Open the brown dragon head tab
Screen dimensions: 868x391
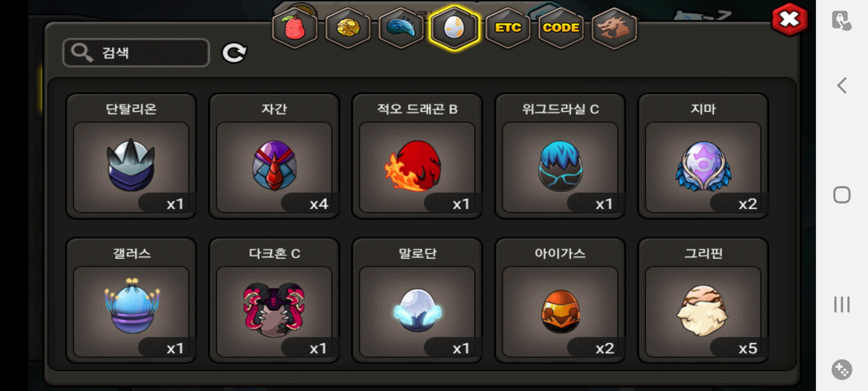pyautogui.click(x=614, y=28)
